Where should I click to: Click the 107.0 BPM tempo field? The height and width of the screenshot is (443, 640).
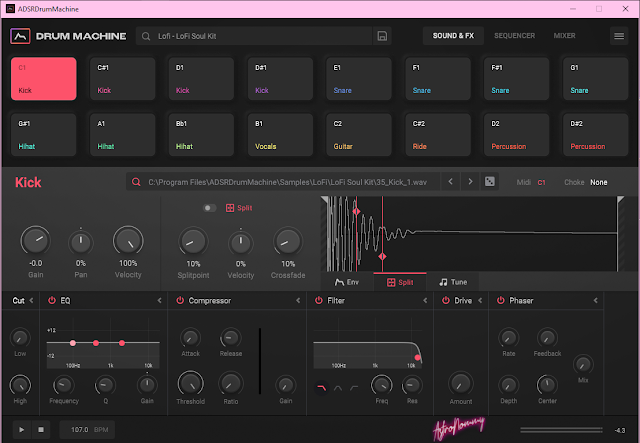pyautogui.click(x=87, y=430)
